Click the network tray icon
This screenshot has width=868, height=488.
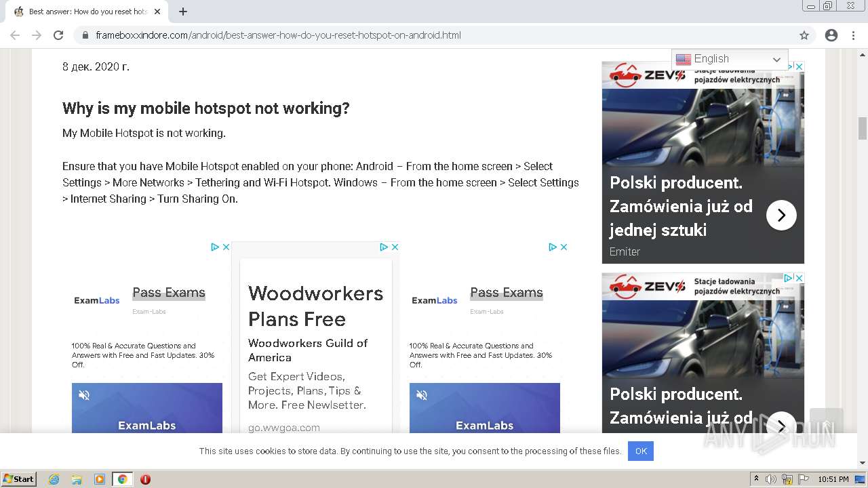click(787, 479)
